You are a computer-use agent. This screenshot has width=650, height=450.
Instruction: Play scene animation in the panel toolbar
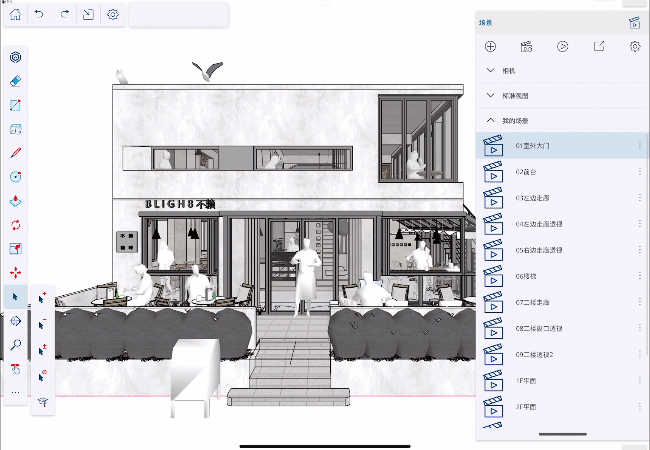tap(562, 46)
